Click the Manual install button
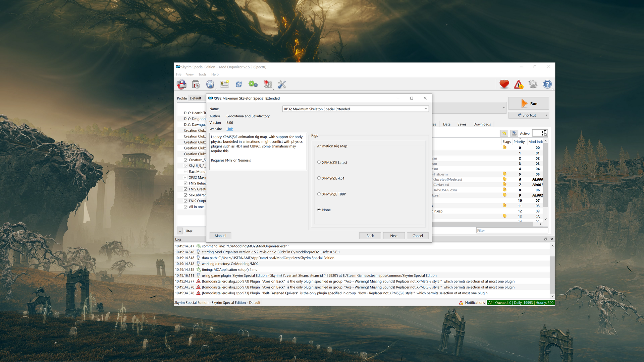This screenshot has width=644, height=362. point(220,236)
